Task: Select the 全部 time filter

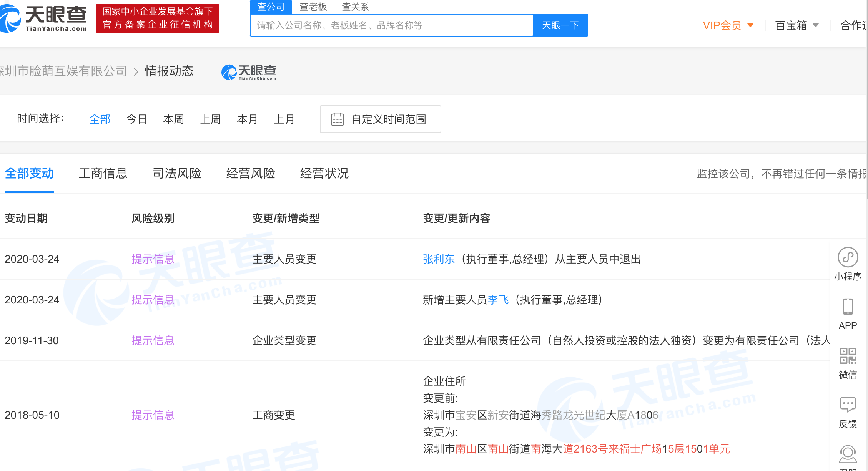Action: 100,119
